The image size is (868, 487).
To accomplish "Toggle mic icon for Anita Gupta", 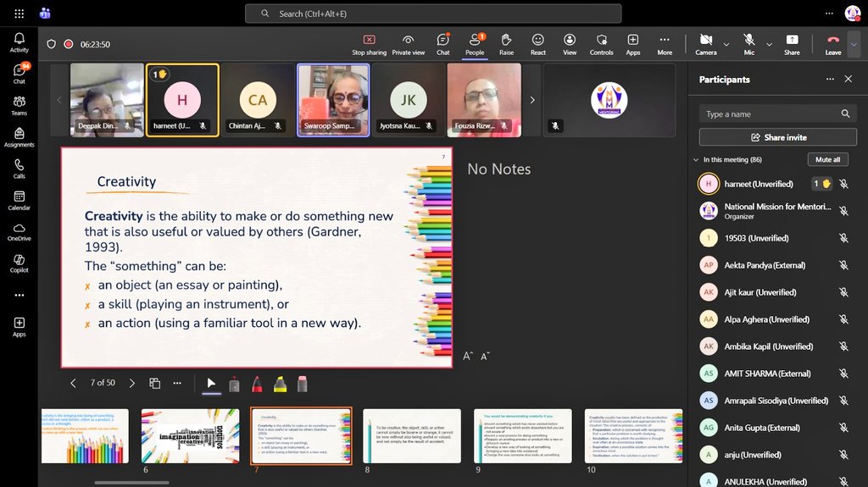I will click(843, 427).
